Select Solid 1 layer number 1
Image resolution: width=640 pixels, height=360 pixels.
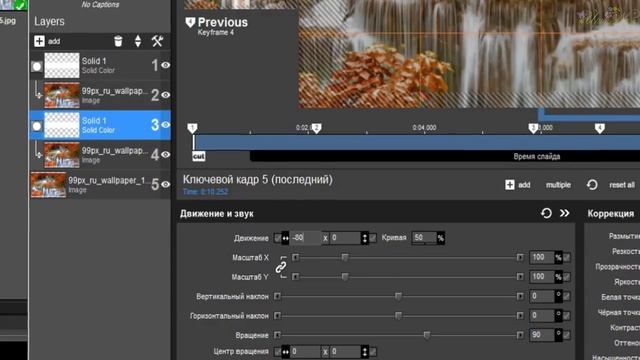(x=100, y=65)
